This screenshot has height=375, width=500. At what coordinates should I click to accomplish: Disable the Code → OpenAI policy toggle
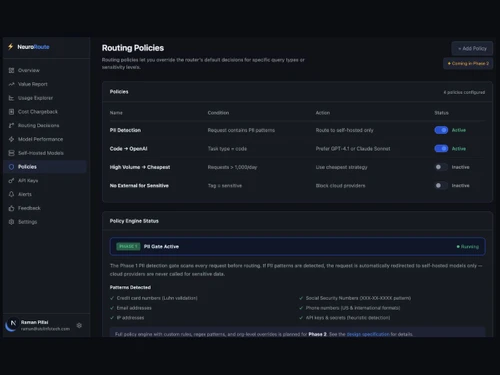point(441,149)
